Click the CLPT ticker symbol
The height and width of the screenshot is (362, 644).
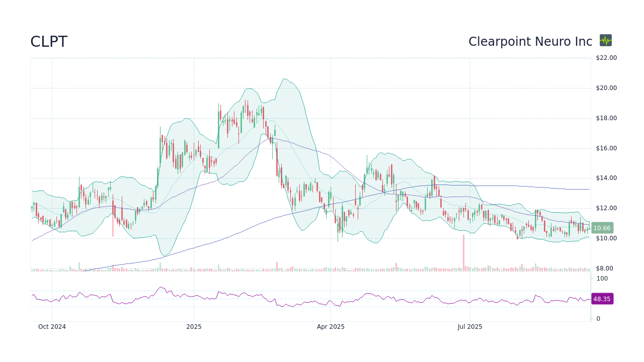click(49, 42)
